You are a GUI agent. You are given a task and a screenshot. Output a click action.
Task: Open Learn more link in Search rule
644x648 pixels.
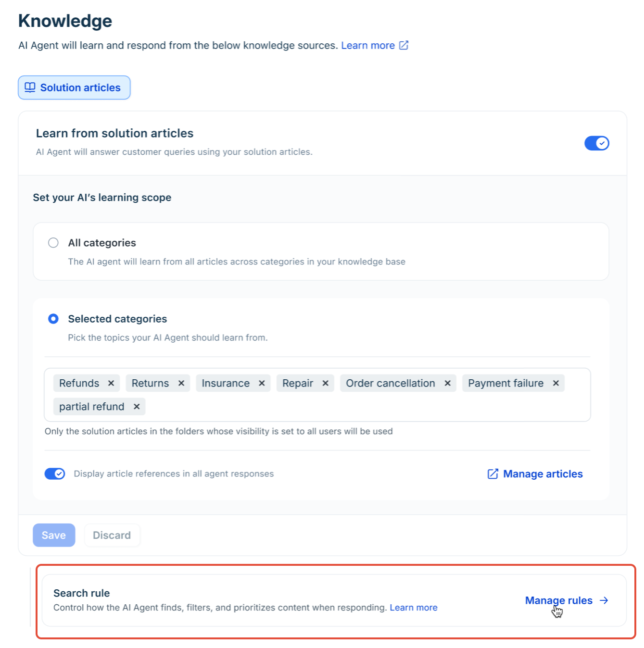414,608
